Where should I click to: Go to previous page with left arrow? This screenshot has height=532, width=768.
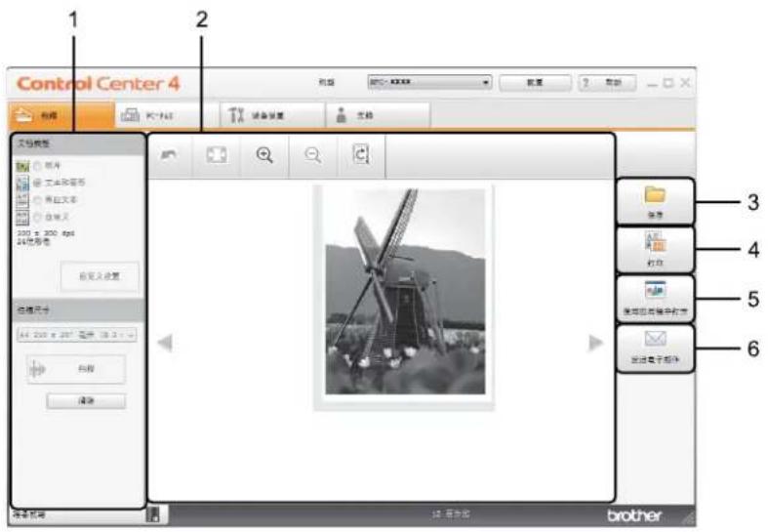pyautogui.click(x=165, y=343)
